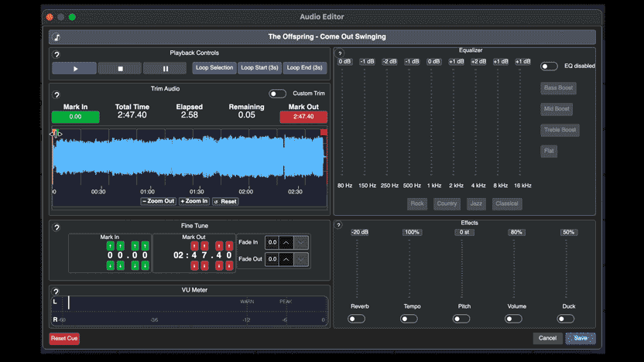Choose the Jazz equalizer preset
This screenshot has width=644, height=362.
point(476,203)
